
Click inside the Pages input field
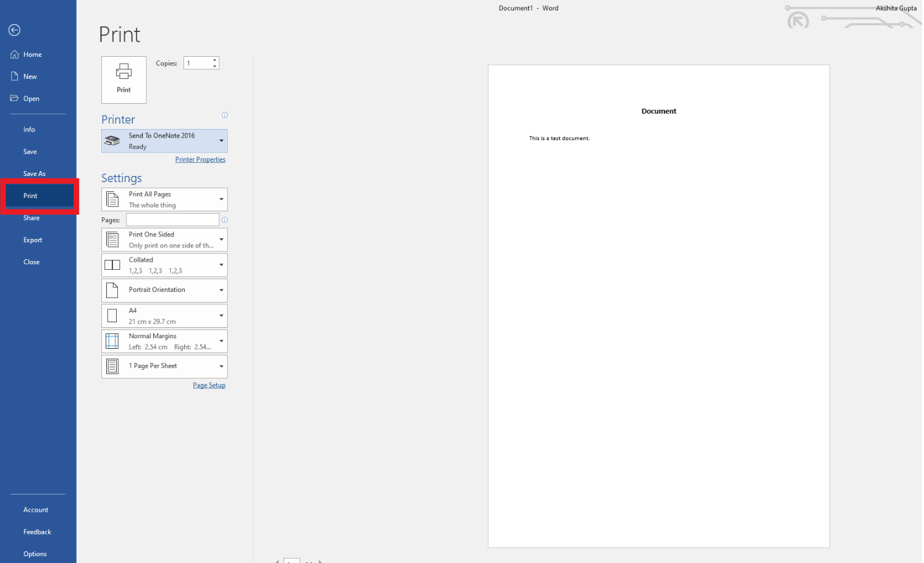[172, 219]
